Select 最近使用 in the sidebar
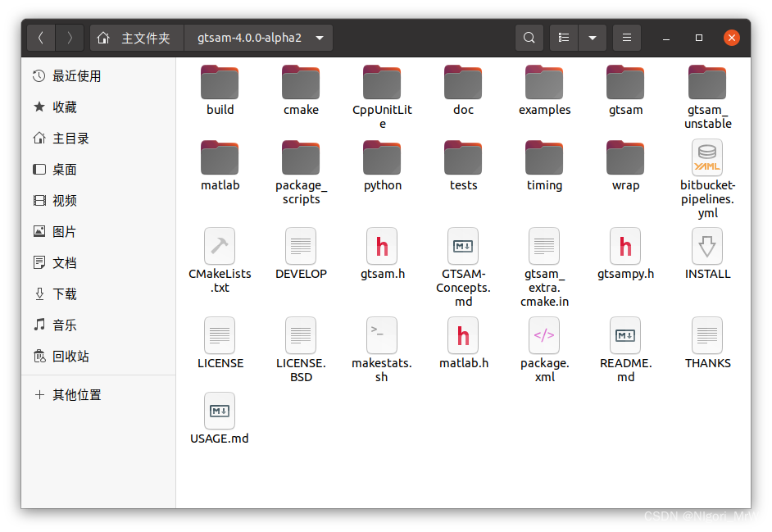Image resolution: width=772 pixels, height=532 pixels. click(98, 76)
